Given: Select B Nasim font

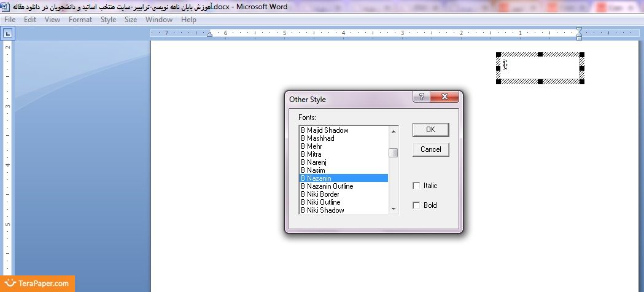Looking at the screenshot, I should point(344,170).
